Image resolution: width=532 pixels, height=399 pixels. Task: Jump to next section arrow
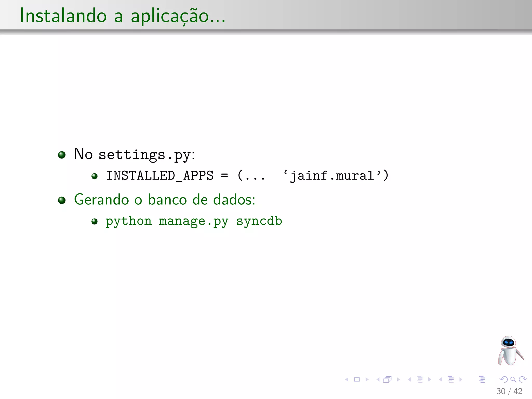tap(461, 380)
